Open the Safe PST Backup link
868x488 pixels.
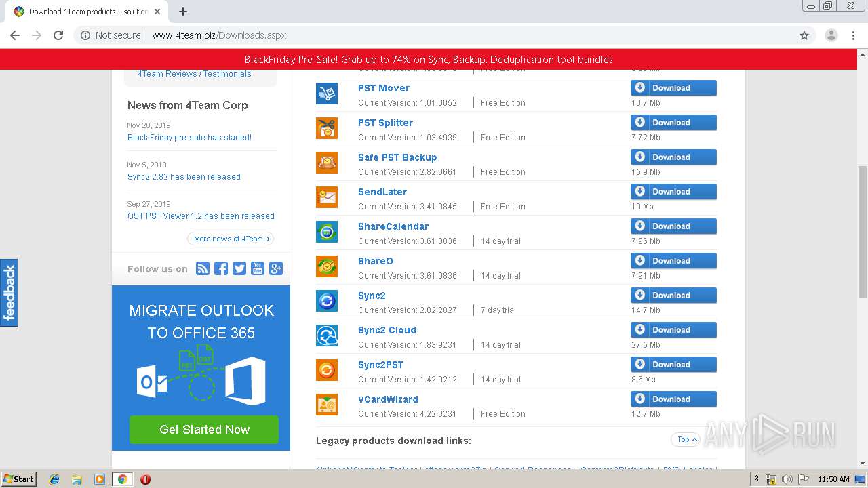397,157
